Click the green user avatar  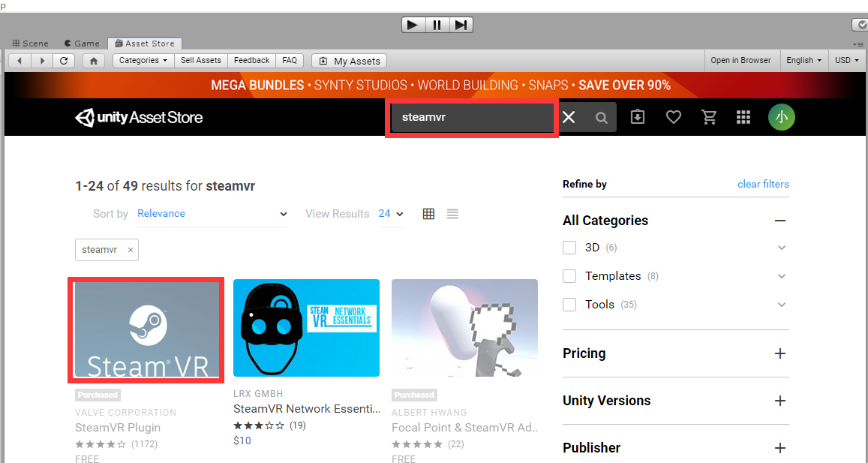pyautogui.click(x=782, y=117)
